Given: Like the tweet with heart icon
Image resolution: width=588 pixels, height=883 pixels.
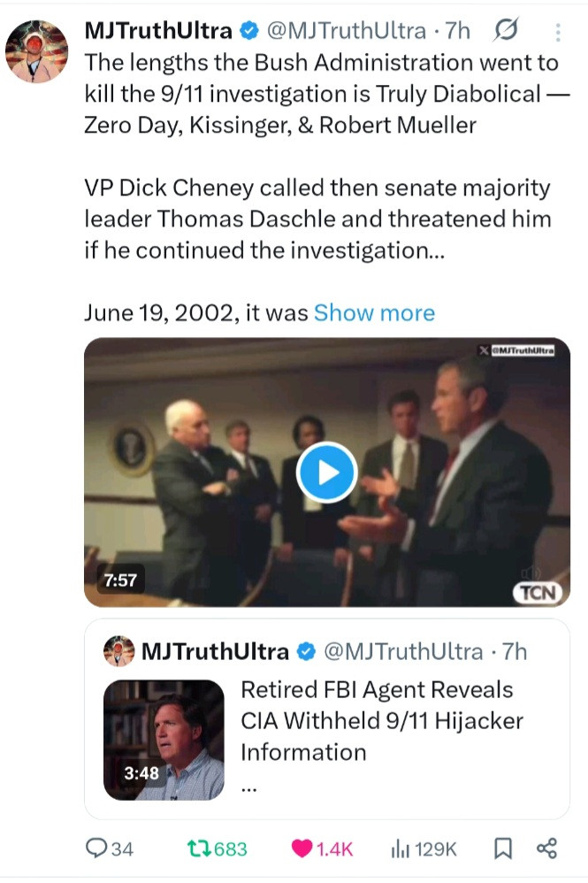Looking at the screenshot, I should click(302, 848).
